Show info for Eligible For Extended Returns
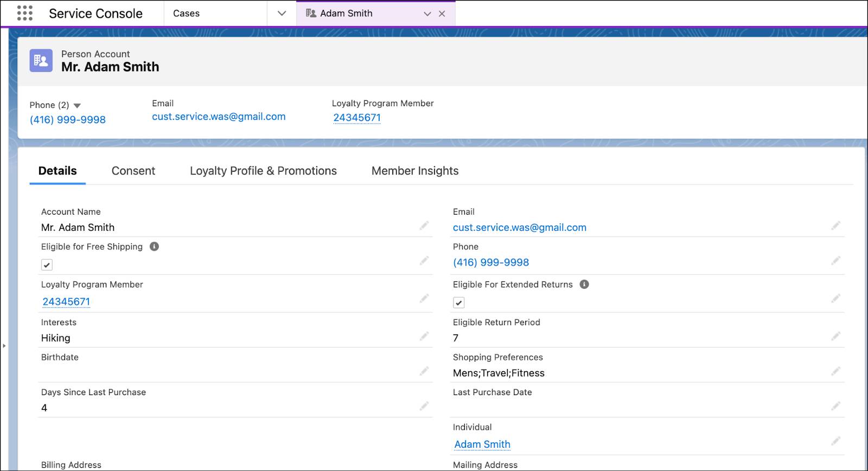 coord(584,285)
